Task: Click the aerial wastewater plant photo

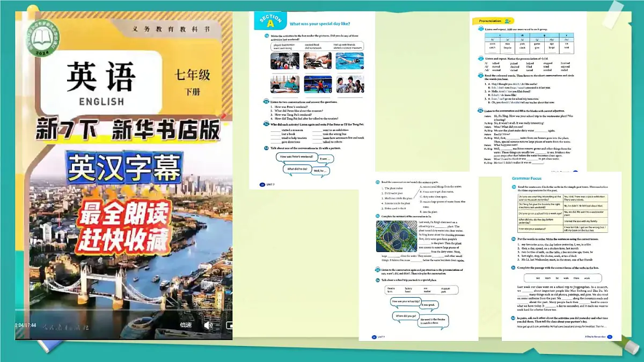Action: click(x=396, y=235)
